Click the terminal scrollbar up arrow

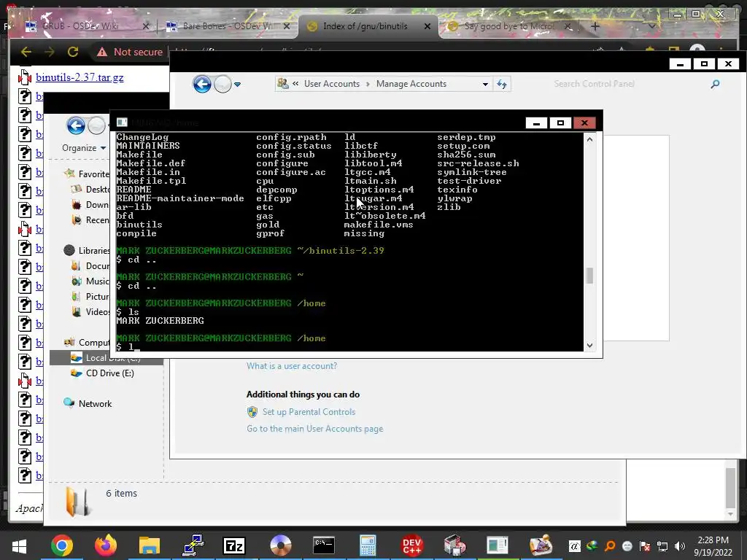pos(589,139)
